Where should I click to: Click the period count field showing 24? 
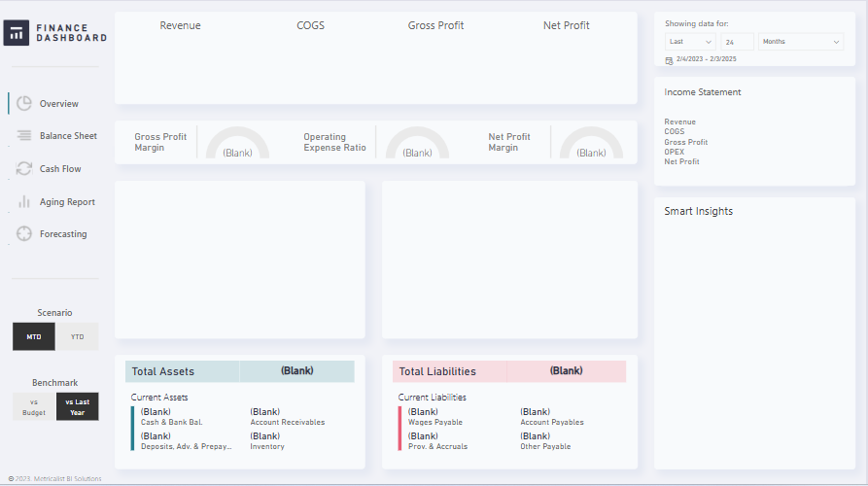coord(737,42)
